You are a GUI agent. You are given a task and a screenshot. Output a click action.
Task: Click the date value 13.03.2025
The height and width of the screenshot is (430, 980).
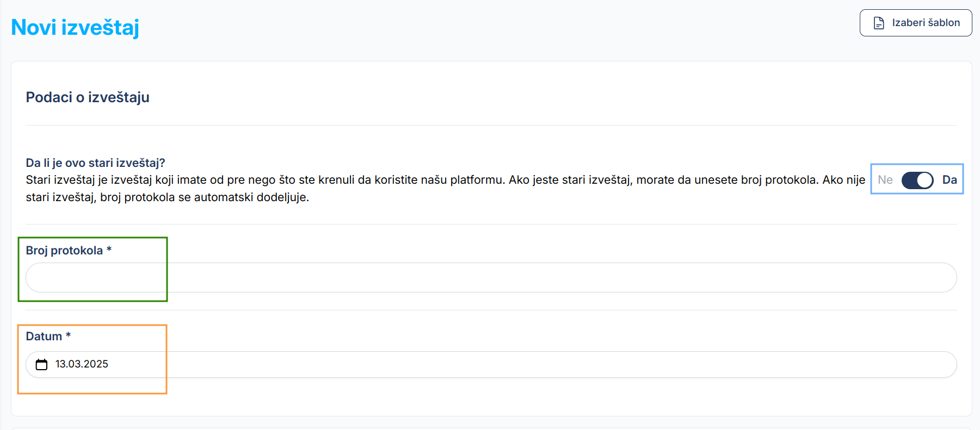(x=82, y=364)
